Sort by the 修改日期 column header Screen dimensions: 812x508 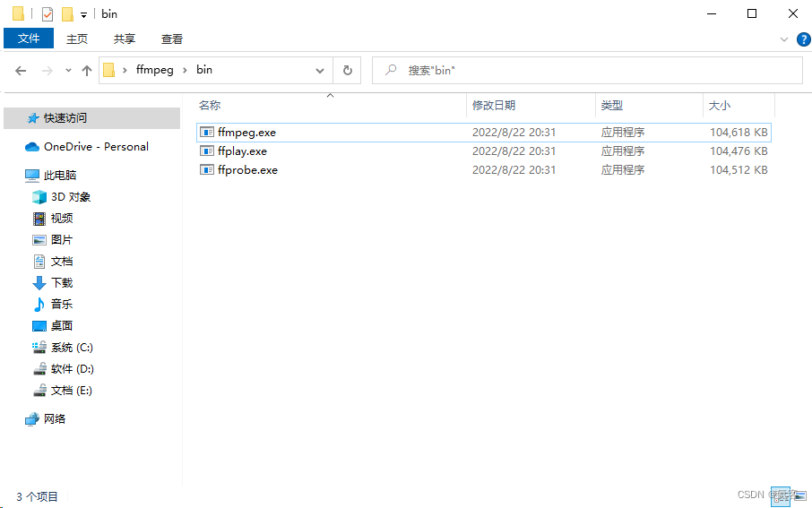pos(494,105)
